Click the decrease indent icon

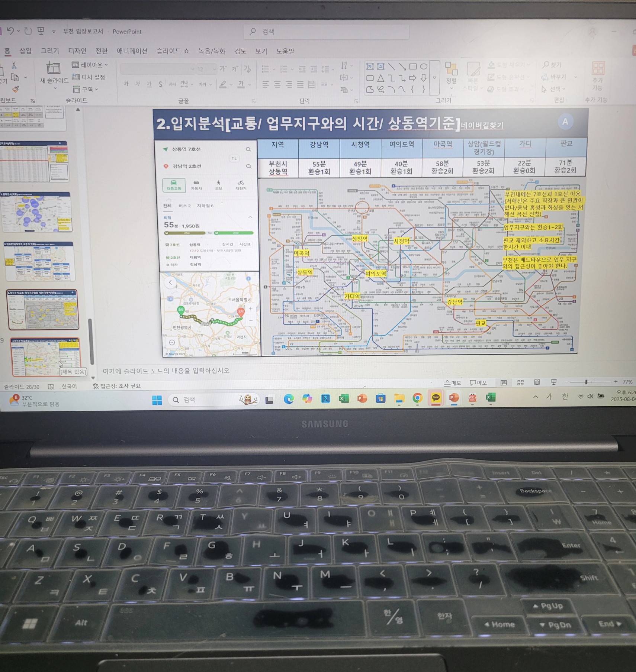(x=302, y=69)
